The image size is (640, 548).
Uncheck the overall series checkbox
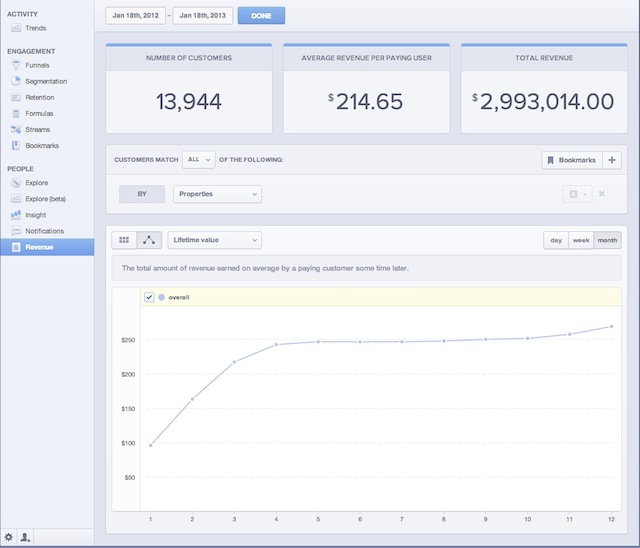pos(150,297)
